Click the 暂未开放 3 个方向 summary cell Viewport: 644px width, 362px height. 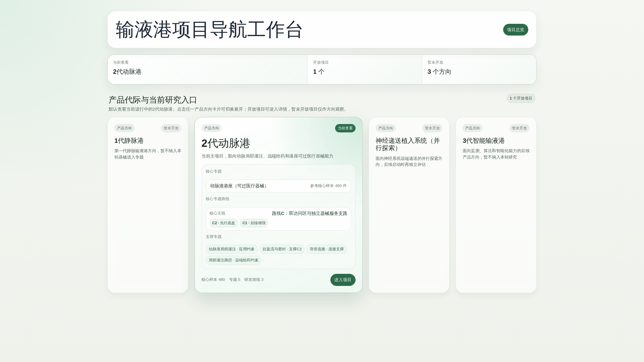(x=479, y=69)
